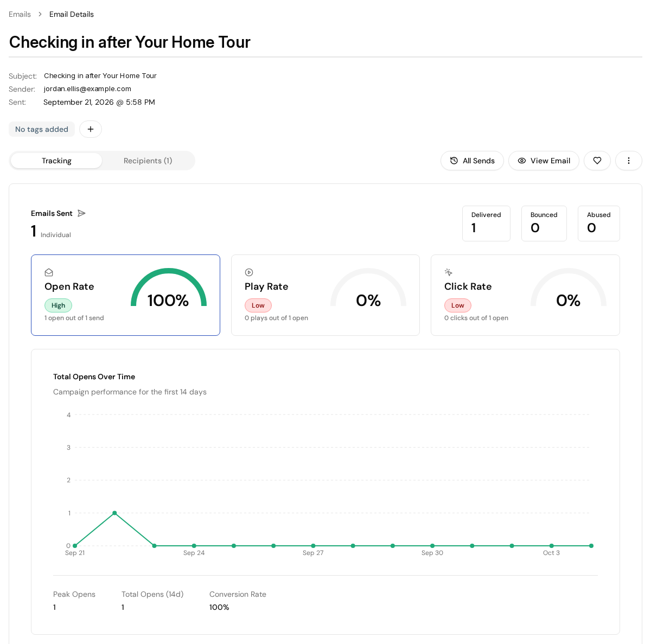
Task: Click the heart favorite button
Action: coord(597,161)
